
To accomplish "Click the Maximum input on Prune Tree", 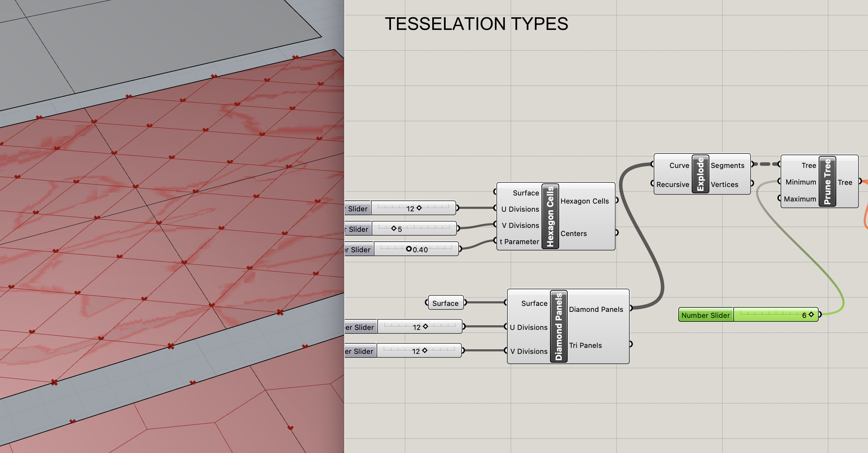I will click(800, 199).
